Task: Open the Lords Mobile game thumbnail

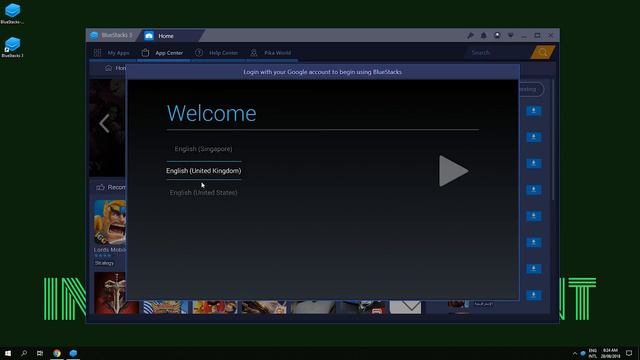Action: (x=110, y=222)
